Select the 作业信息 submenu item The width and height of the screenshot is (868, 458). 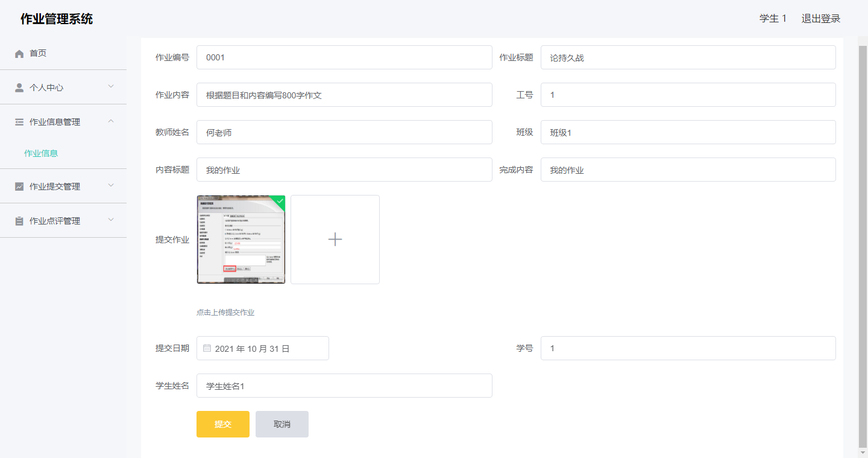[x=41, y=153]
